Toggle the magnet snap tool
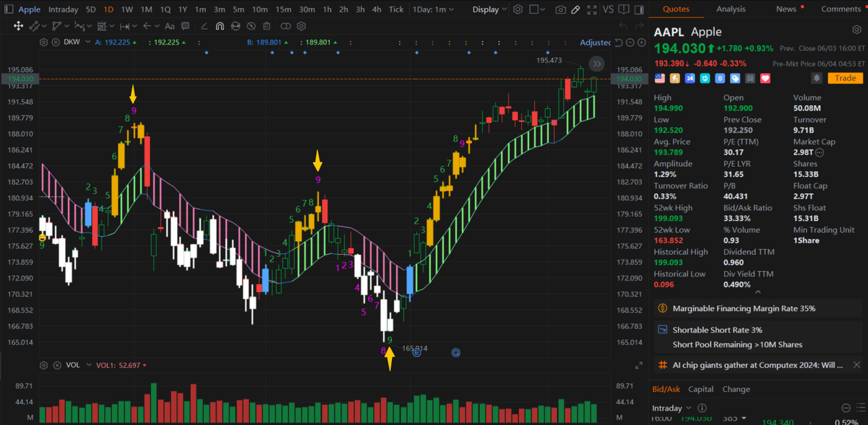The image size is (868, 425). [x=220, y=26]
